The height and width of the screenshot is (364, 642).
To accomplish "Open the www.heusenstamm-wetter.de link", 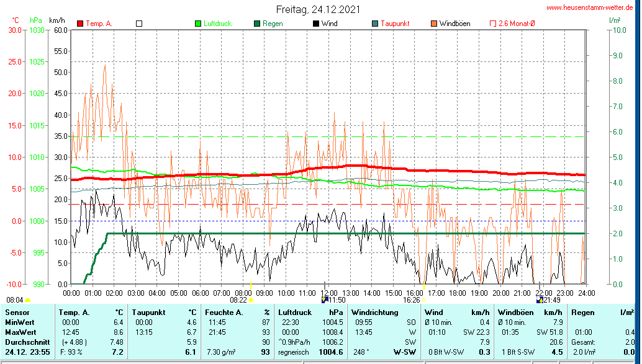I will (590, 7).
